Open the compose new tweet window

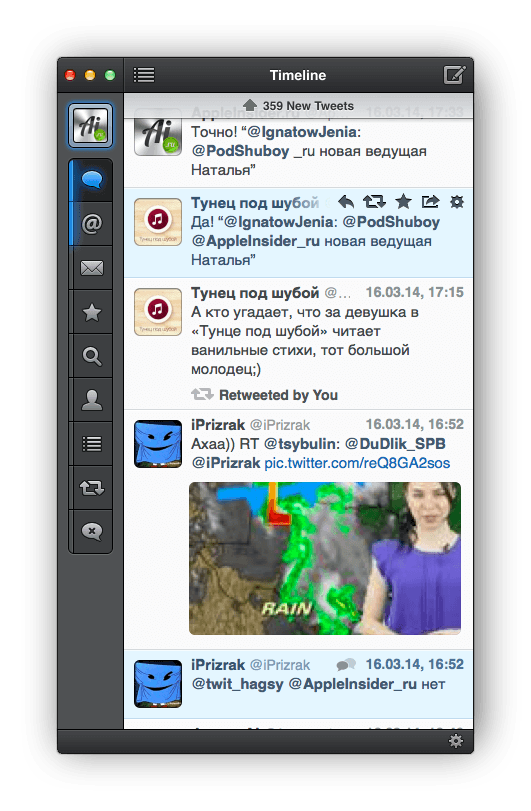454,75
